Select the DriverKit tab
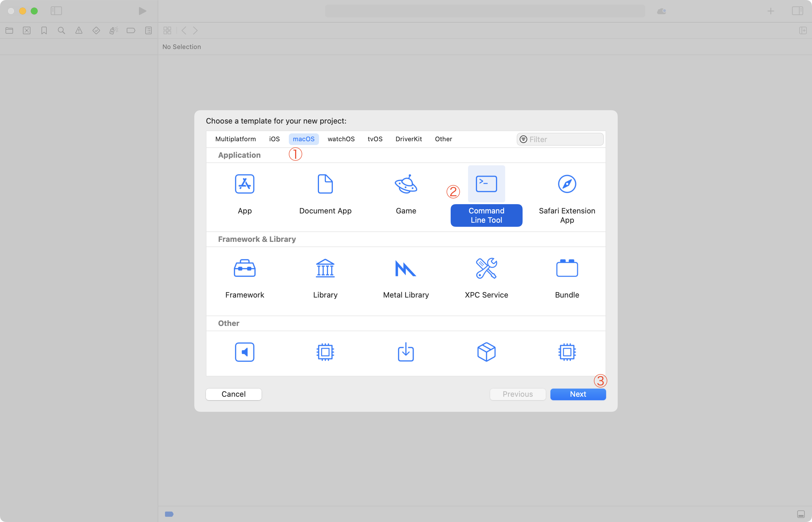This screenshot has width=812, height=522. coord(408,139)
